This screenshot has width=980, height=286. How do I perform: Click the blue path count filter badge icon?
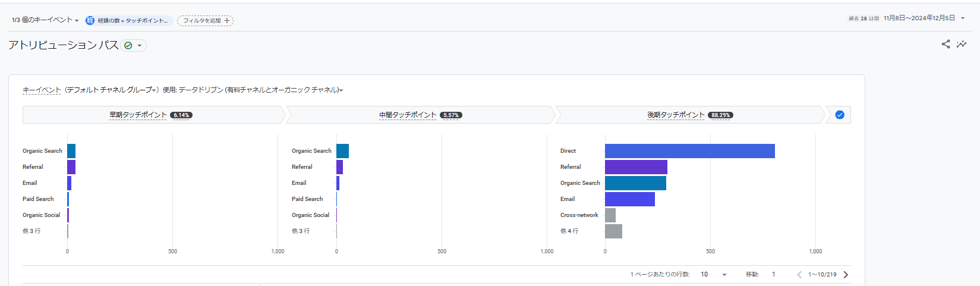click(x=90, y=20)
